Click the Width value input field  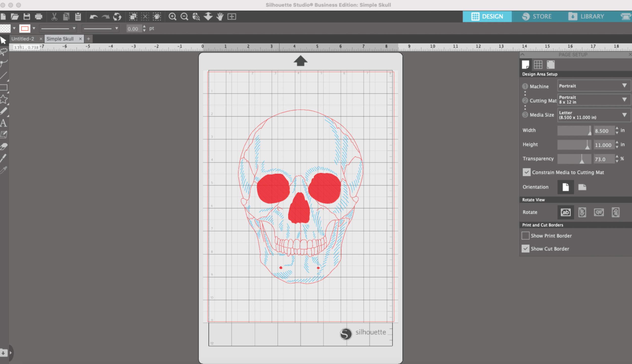(604, 131)
